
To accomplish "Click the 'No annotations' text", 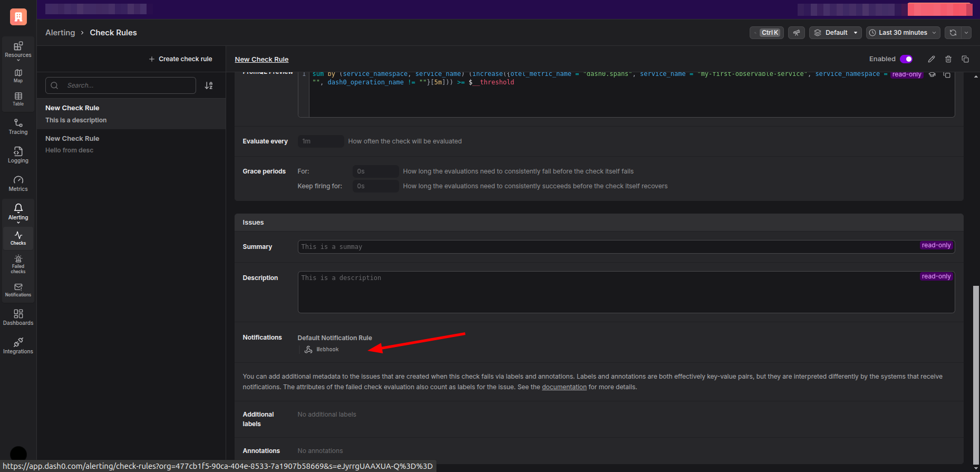I will (x=320, y=451).
